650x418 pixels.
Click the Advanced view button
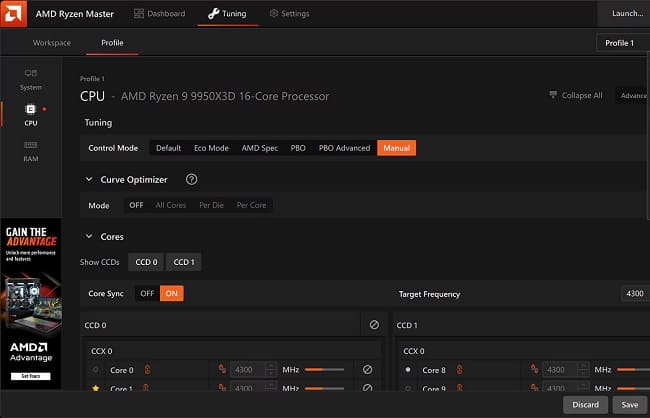tap(633, 95)
